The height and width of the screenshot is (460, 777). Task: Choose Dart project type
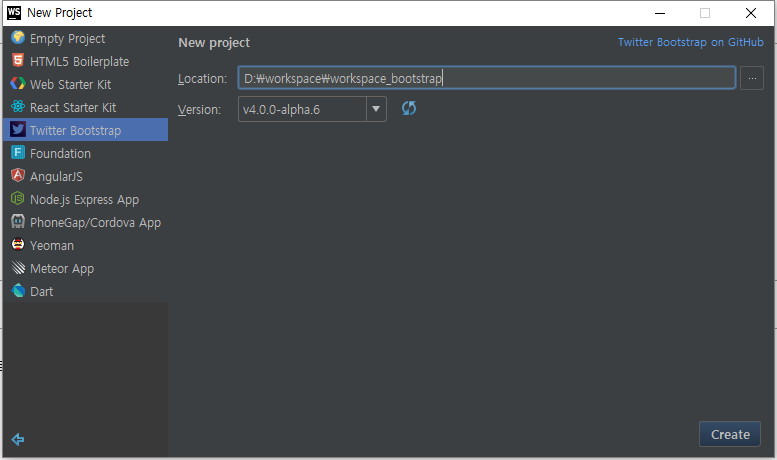point(85,291)
